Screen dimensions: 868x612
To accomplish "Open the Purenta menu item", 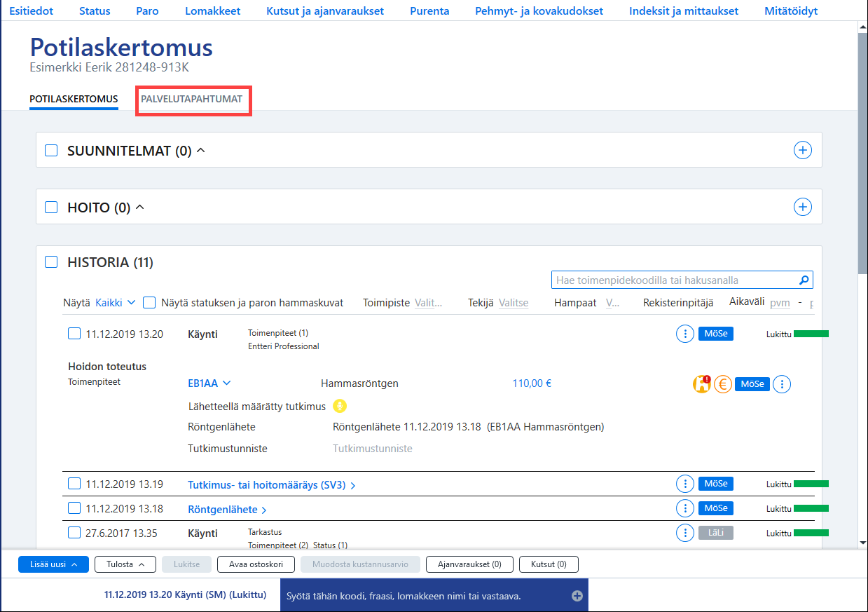I will click(429, 11).
